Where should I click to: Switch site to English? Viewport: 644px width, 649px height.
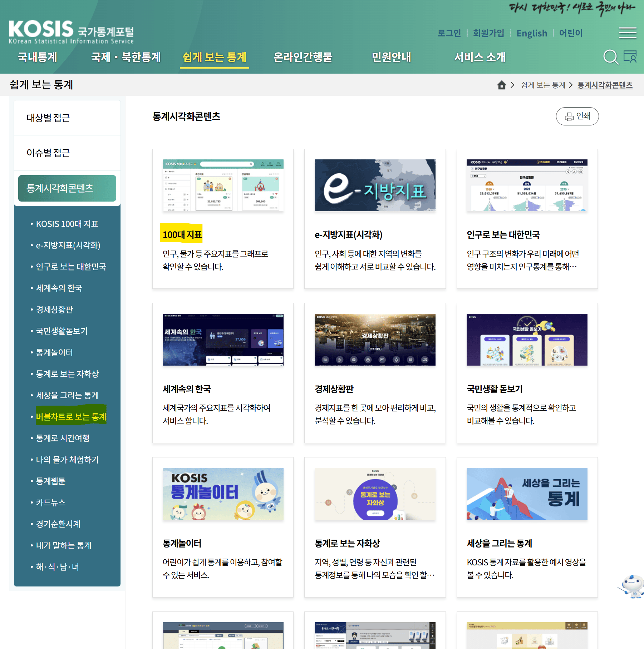click(531, 33)
